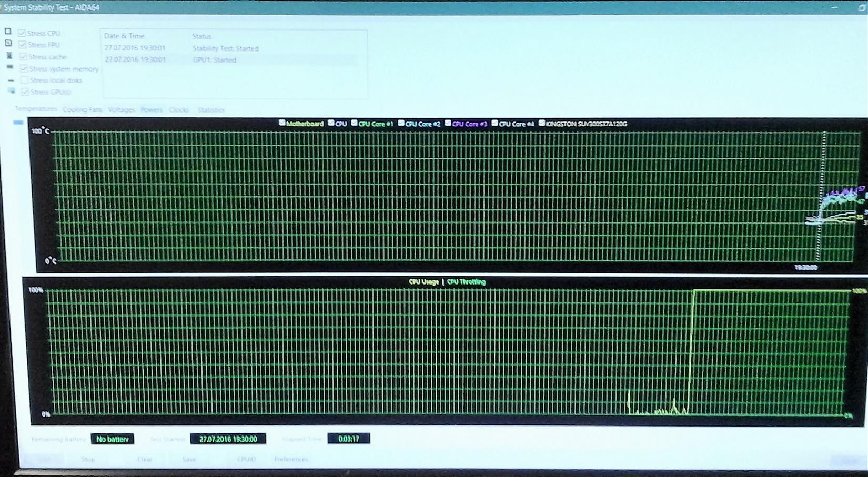The height and width of the screenshot is (477, 868).
Task: Click the CPUID button
Action: (x=246, y=459)
